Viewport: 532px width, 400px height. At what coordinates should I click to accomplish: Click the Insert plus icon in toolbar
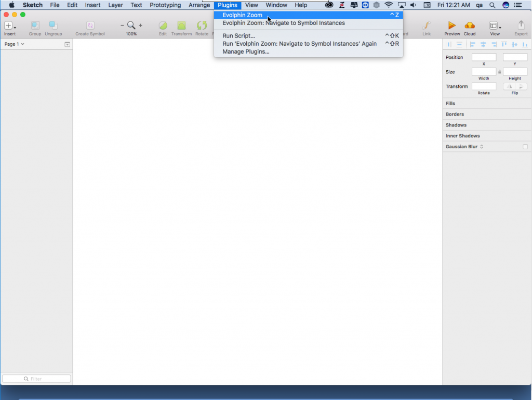point(8,25)
